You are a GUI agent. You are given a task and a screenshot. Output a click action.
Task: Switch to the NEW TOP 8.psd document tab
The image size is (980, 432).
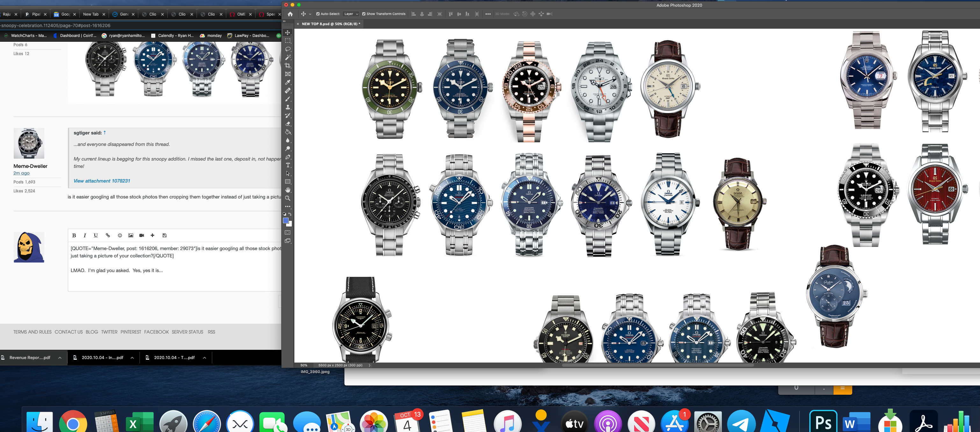click(330, 24)
